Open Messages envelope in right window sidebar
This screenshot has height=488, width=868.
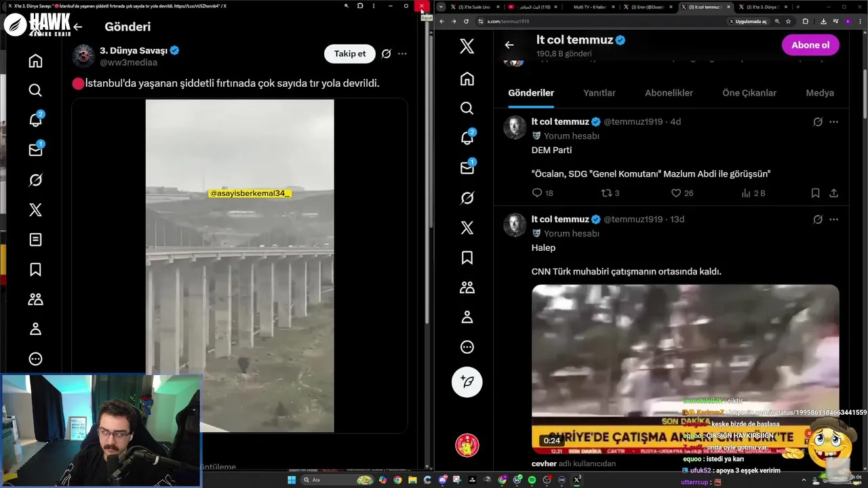[467, 167]
